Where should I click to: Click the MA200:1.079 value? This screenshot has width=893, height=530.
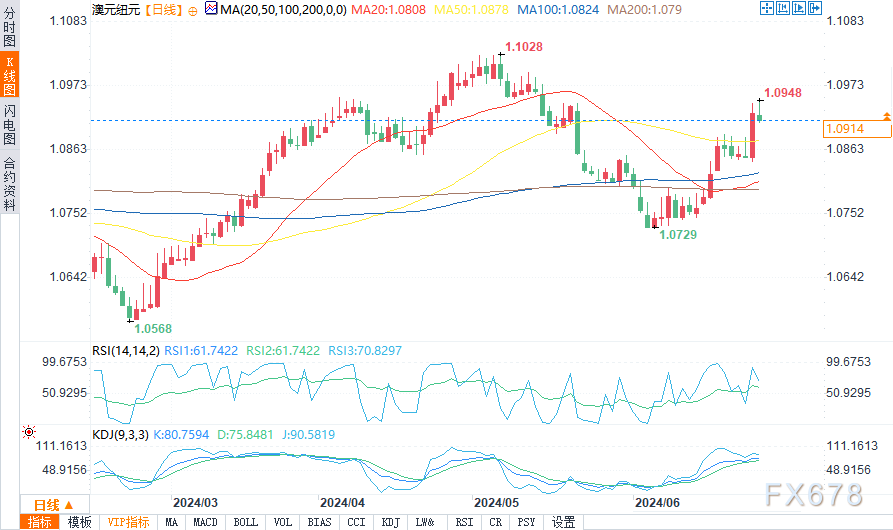[644, 10]
